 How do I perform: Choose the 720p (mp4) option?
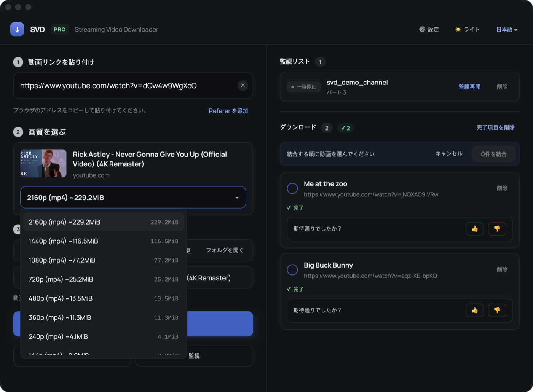pos(104,279)
